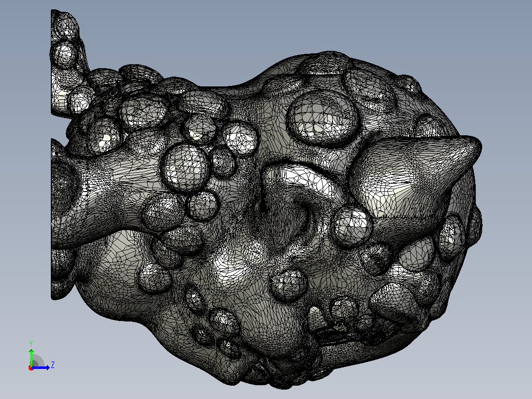Click the blue Z axis arrow of the triad

[41, 367]
